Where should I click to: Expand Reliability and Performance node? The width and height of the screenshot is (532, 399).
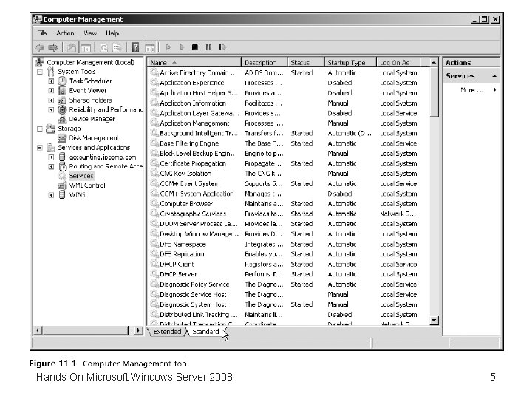pos(51,110)
